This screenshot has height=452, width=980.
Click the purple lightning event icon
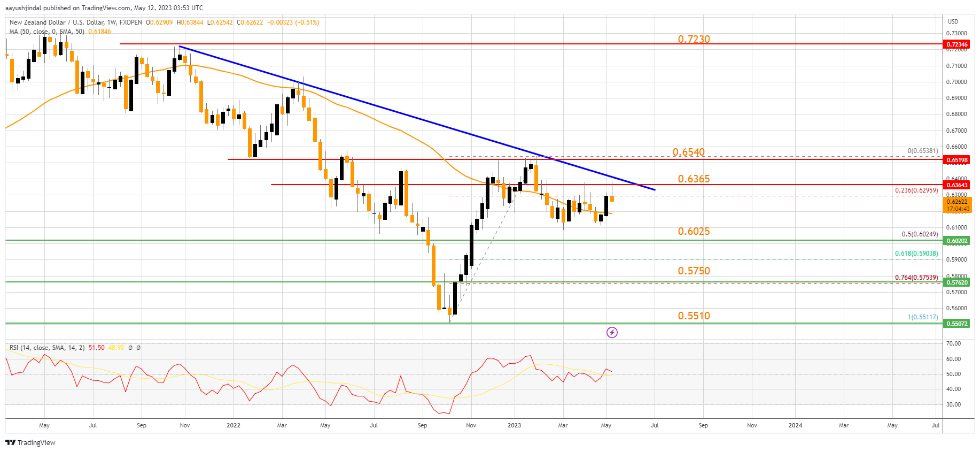pos(612,333)
